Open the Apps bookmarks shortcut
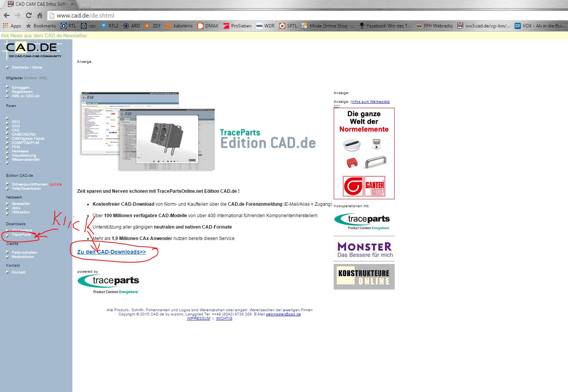This screenshot has height=392, width=568. (x=12, y=26)
